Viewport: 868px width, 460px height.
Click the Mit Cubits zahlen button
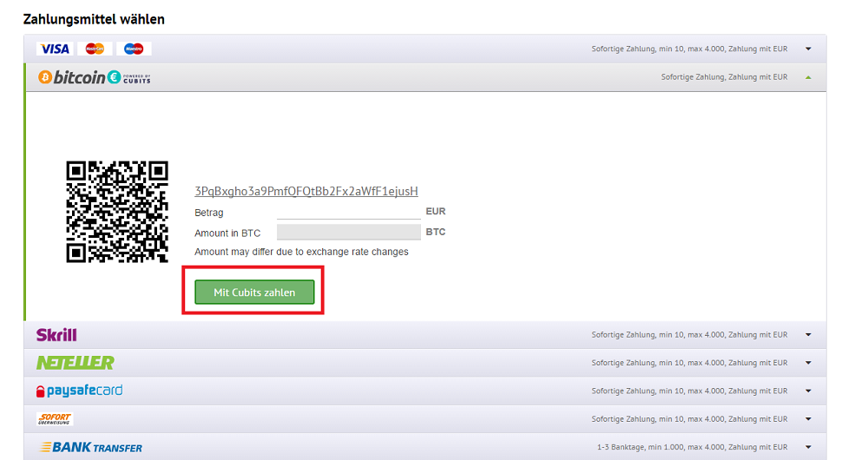pos(254,292)
